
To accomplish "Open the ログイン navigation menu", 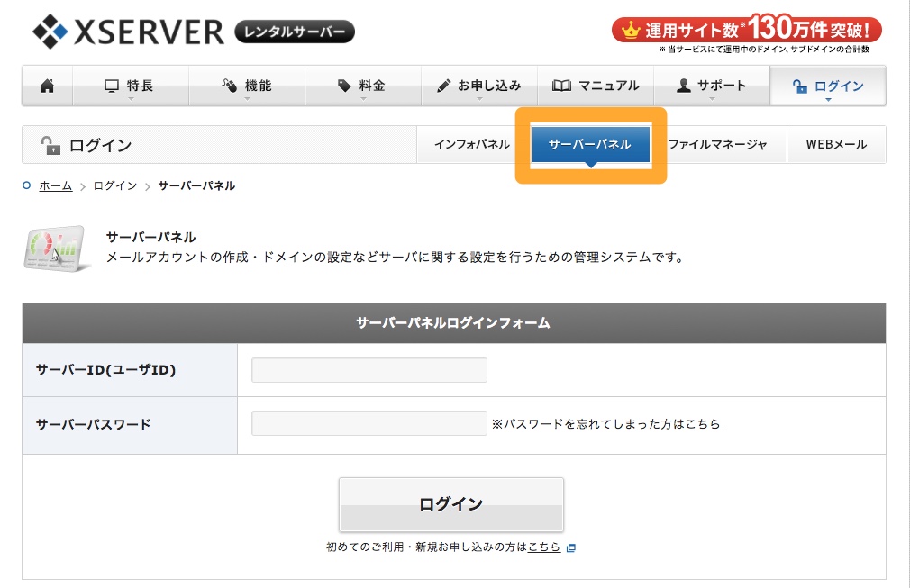I will point(828,86).
